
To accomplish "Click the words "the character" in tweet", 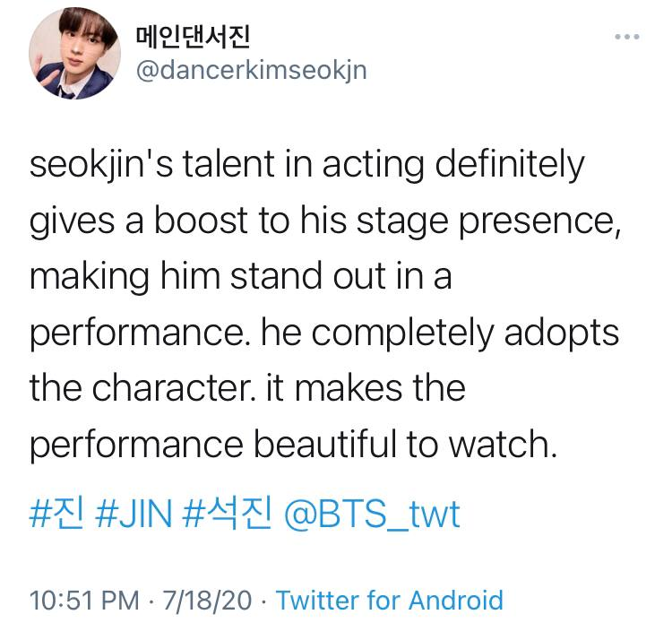I will (x=142, y=388).
